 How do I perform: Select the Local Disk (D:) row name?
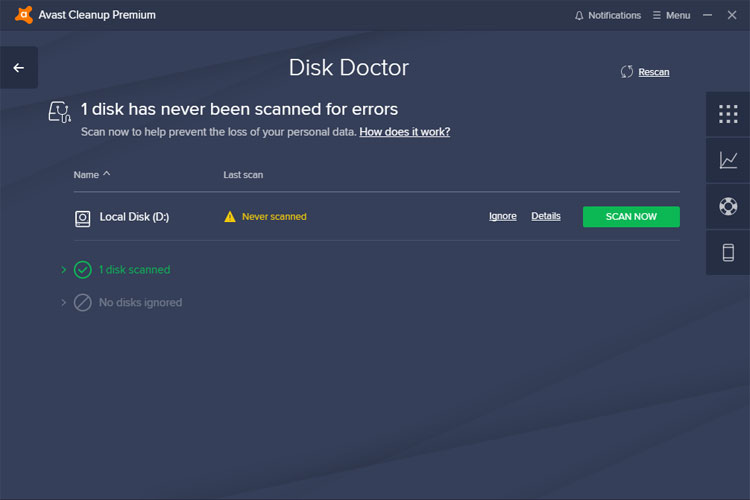[x=134, y=217]
